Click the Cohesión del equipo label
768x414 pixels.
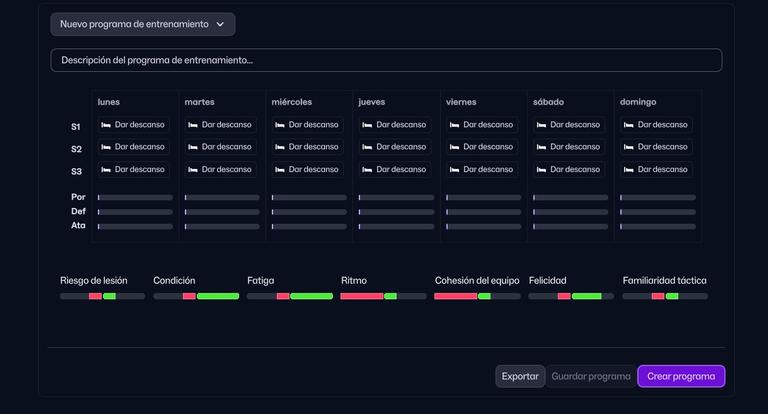tap(477, 281)
